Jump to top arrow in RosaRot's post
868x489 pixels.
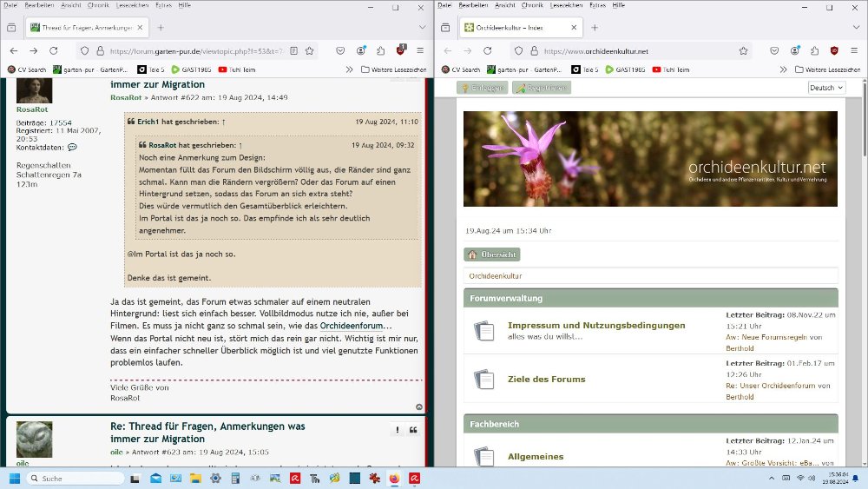419,406
